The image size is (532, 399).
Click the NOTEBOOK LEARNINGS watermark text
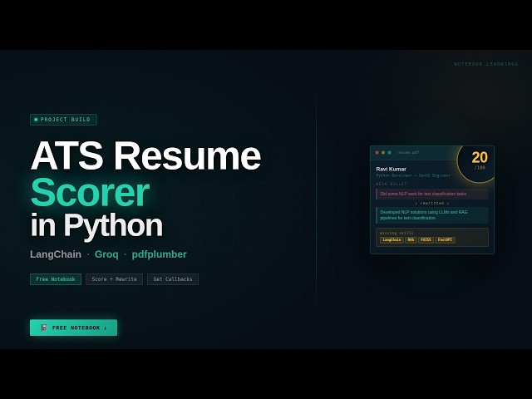click(x=485, y=64)
